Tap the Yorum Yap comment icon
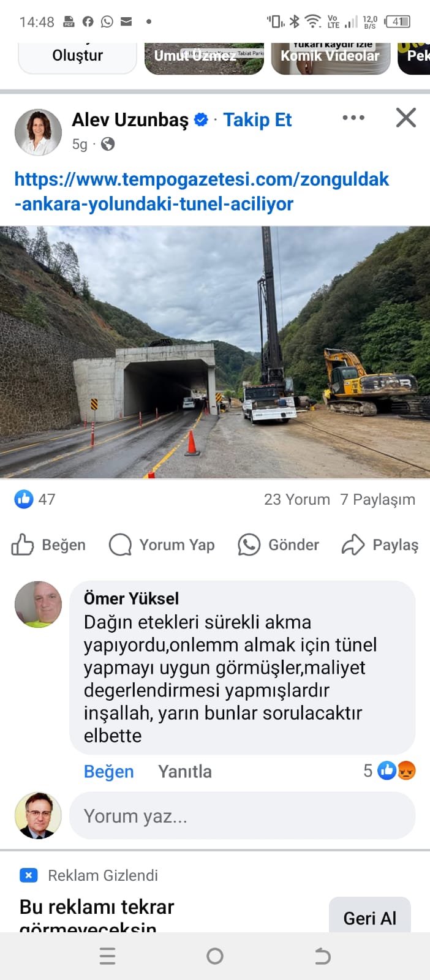The height and width of the screenshot is (980, 430). pyautogui.click(x=162, y=545)
